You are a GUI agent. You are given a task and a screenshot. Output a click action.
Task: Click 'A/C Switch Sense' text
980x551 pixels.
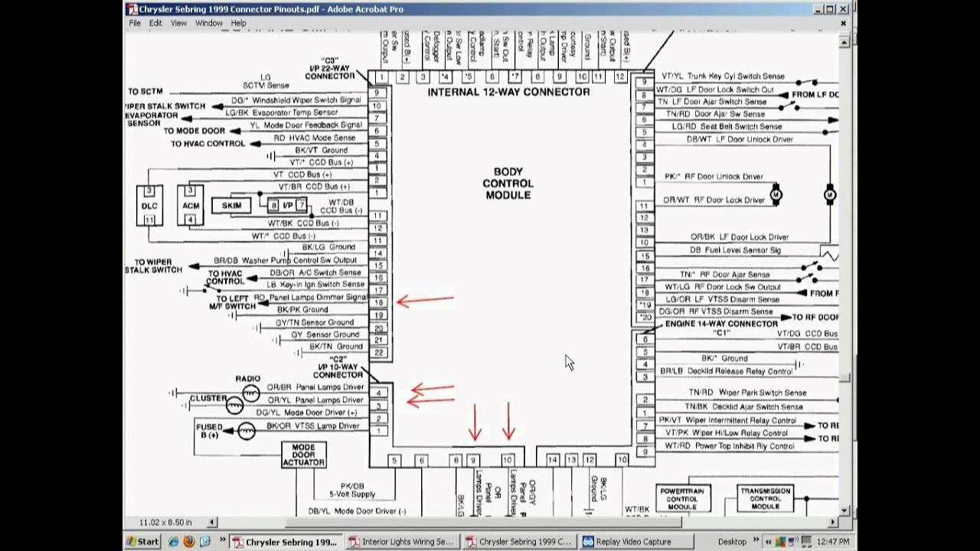[x=330, y=272]
